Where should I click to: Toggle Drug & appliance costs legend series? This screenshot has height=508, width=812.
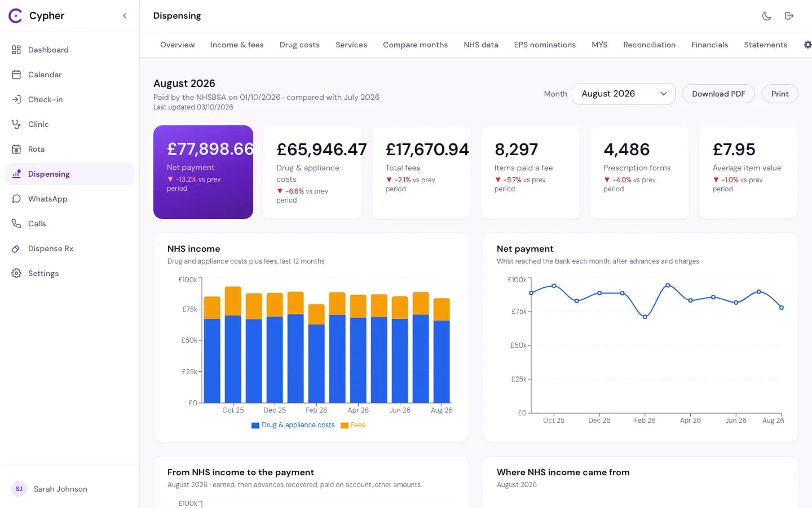pos(293,425)
